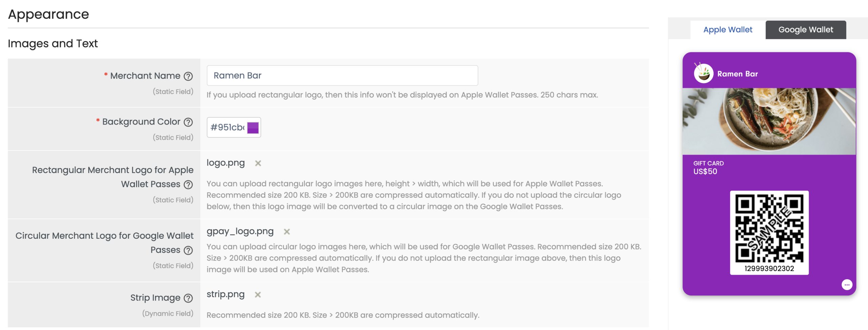Click the logo.png file name
The width and height of the screenshot is (868, 330).
coord(225,163)
